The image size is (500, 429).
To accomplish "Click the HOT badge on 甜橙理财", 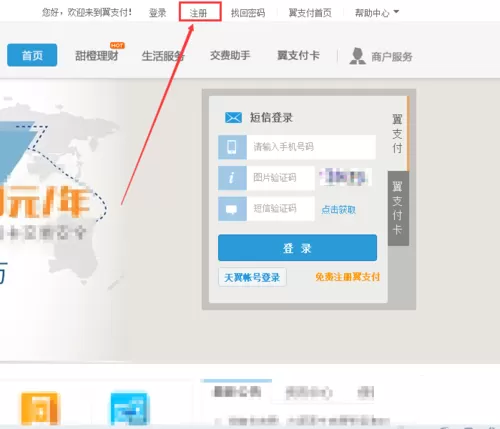I will (117, 45).
